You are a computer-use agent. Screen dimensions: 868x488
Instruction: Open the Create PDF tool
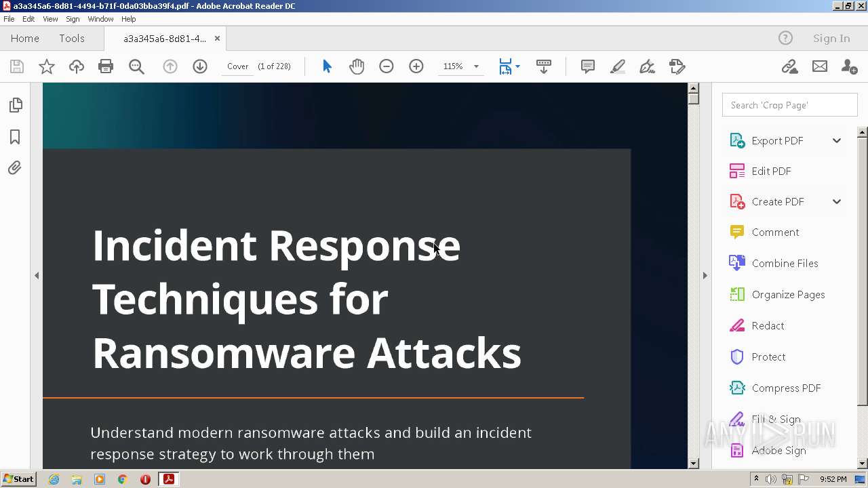pyautogui.click(x=778, y=202)
